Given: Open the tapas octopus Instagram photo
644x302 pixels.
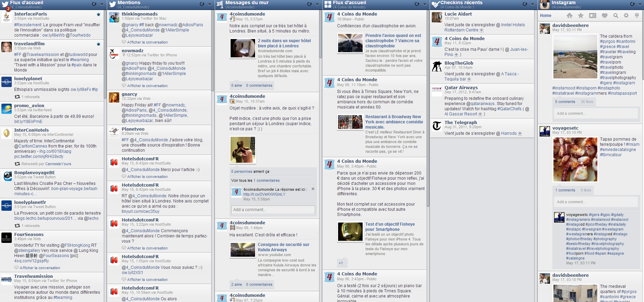Looking at the screenshot, I should (x=575, y=159).
